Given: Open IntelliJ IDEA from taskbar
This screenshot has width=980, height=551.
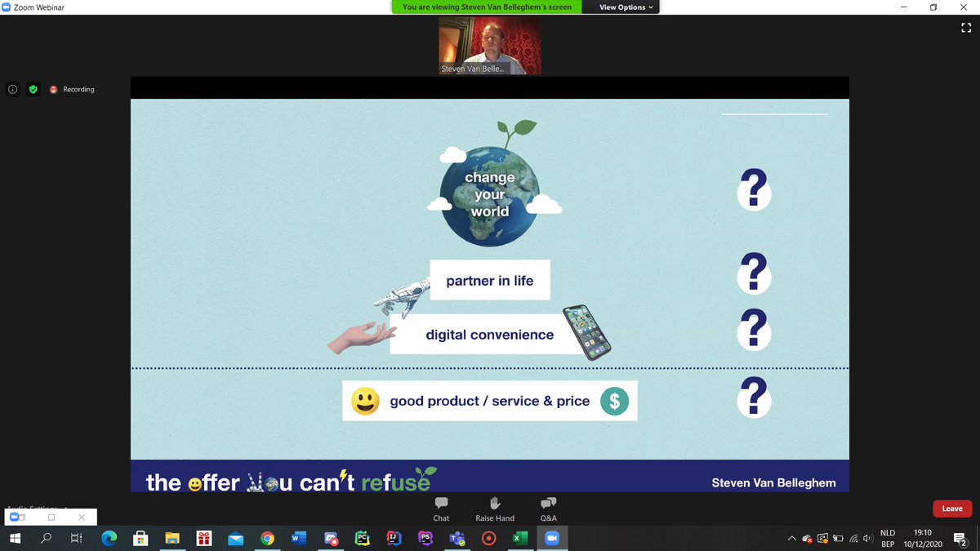Looking at the screenshot, I should point(394,538).
